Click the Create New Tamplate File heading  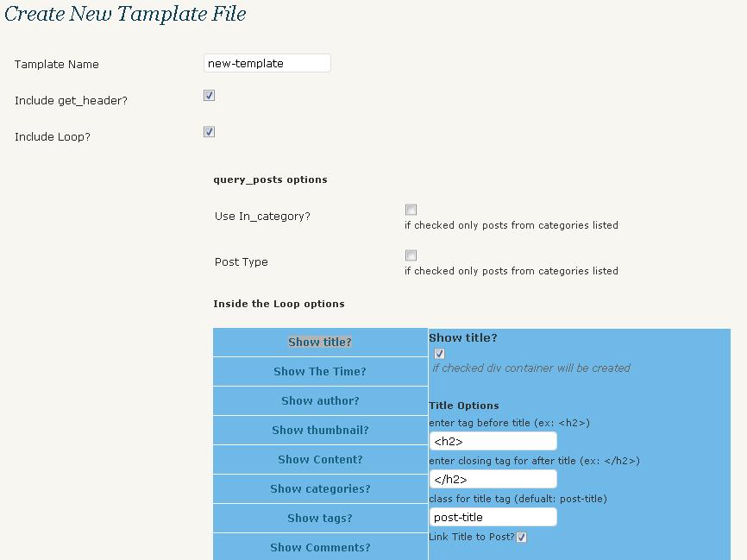125,13
